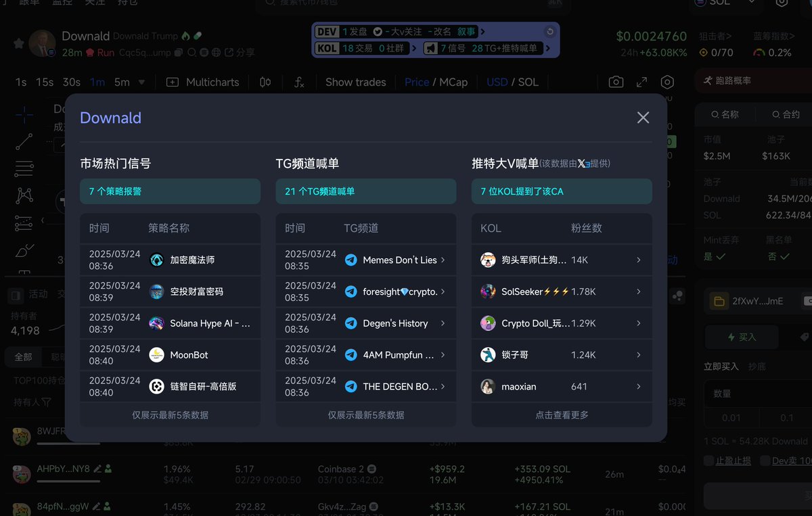Screen dimensions: 812x516
Task: Click the 锁子哥 KOL avatar
Action: point(488,355)
